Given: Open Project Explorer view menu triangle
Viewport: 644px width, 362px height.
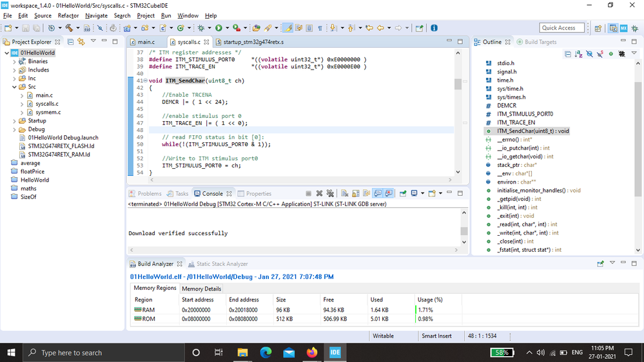Looking at the screenshot, I should coord(93,41).
